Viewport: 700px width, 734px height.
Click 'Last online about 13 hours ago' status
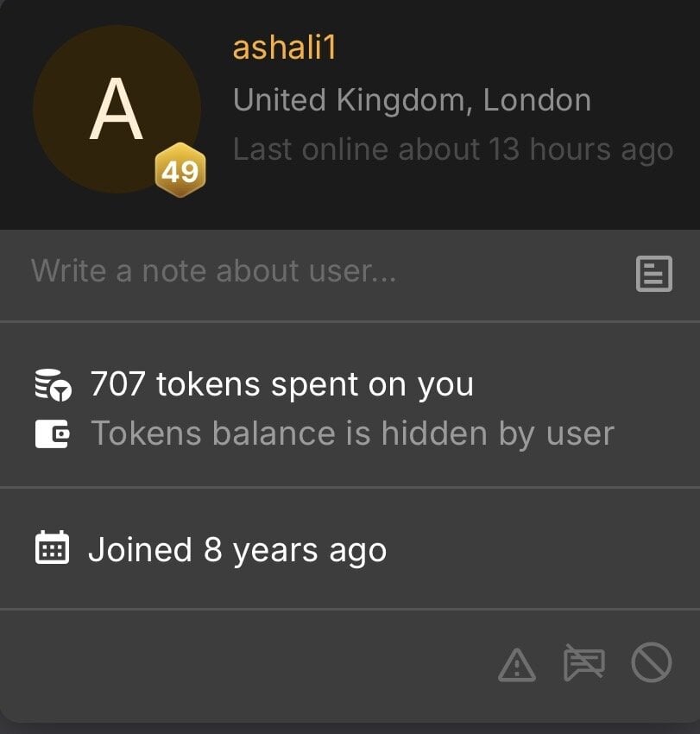pos(452,149)
